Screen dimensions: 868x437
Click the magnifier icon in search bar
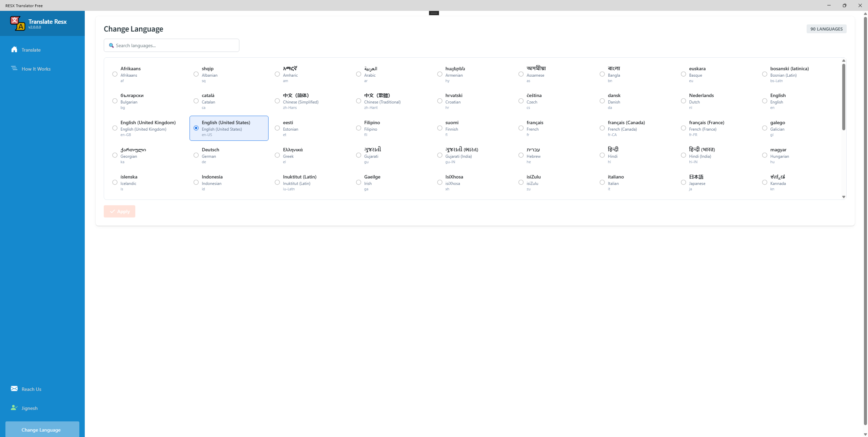click(111, 45)
